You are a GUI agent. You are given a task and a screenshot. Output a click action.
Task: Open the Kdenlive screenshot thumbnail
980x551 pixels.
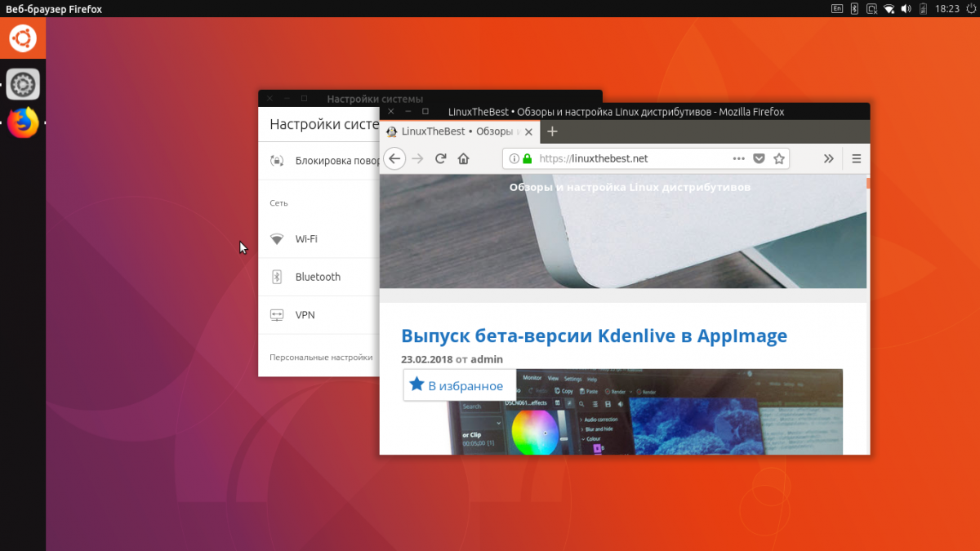(647, 411)
